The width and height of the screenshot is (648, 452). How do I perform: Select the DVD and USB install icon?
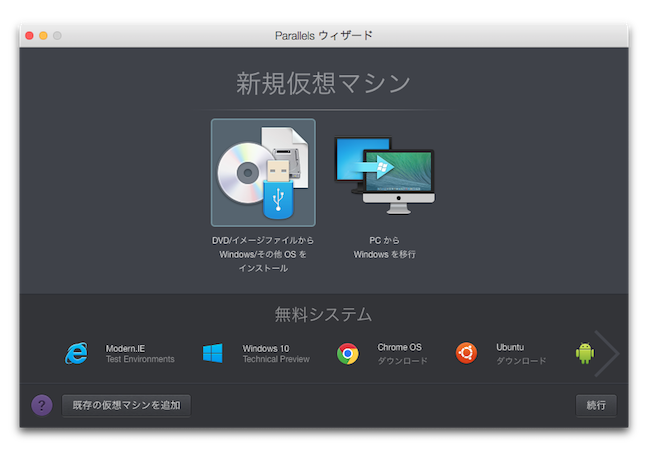pos(263,173)
